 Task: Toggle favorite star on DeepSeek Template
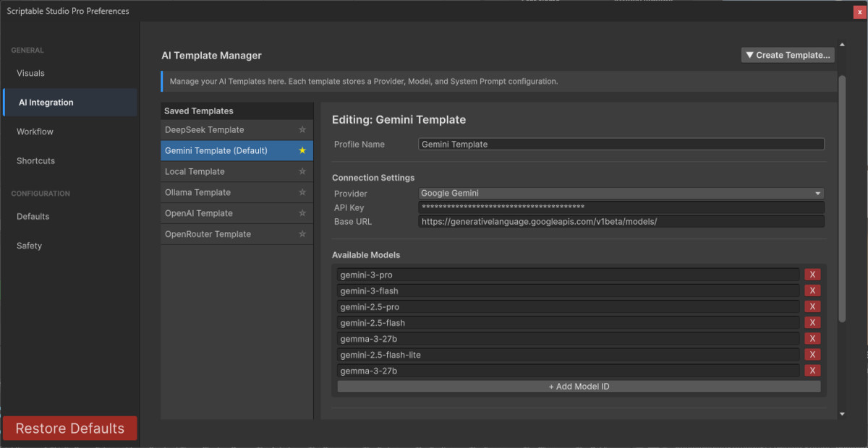(x=303, y=129)
